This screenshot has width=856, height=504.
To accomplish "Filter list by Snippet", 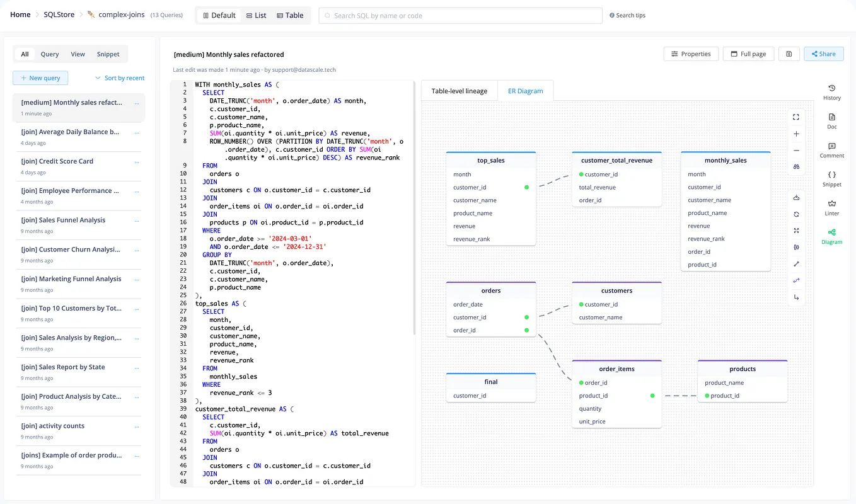I will point(108,54).
